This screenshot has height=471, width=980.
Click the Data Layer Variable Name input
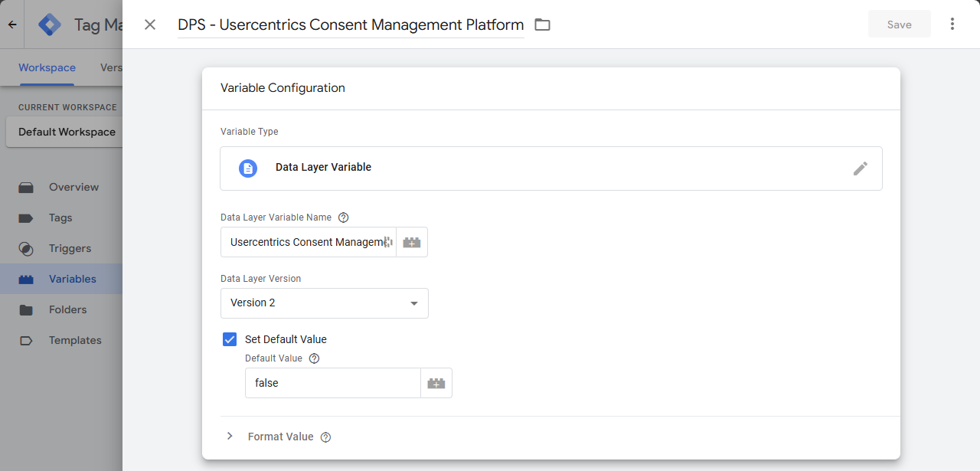(309, 242)
